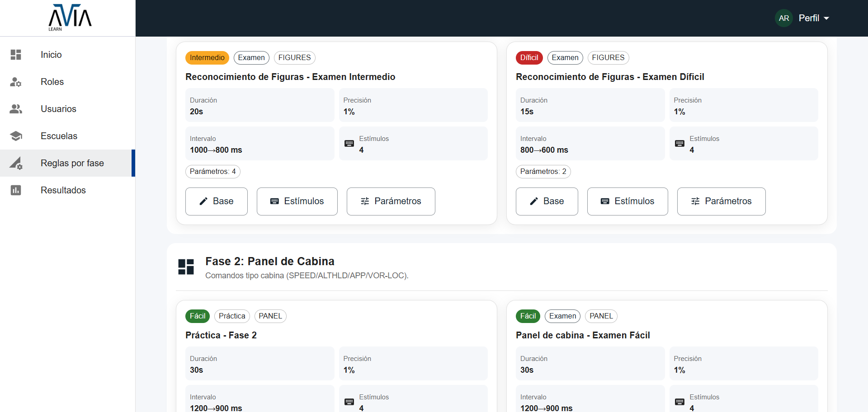This screenshot has height=412, width=868.
Task: Click the Inicio dashboard icon in sidebar
Action: [x=16, y=55]
